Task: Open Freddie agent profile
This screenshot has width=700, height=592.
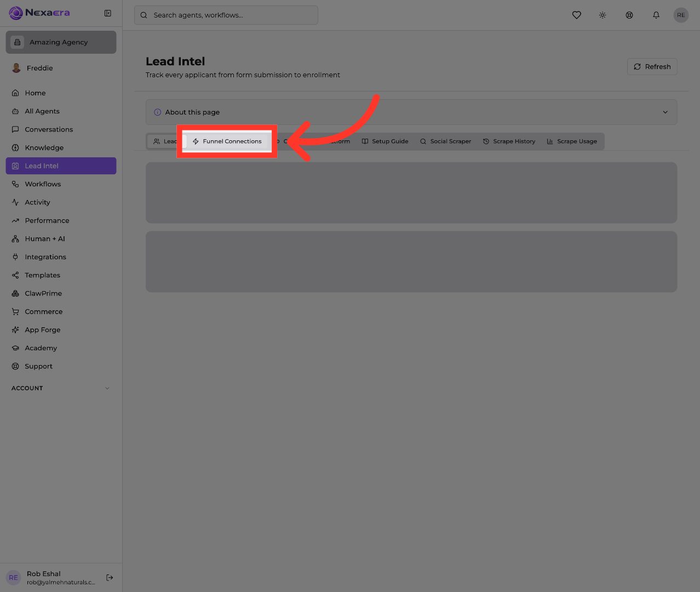Action: (61, 68)
